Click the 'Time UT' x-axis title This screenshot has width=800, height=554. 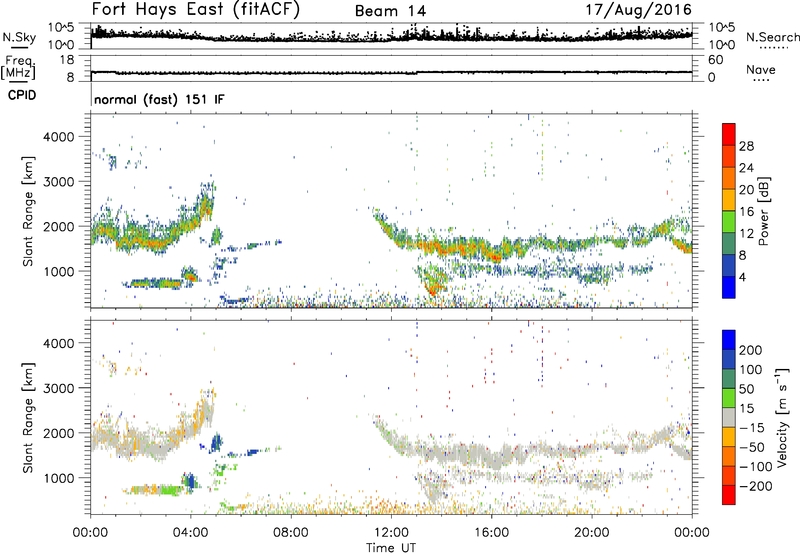[x=391, y=548]
